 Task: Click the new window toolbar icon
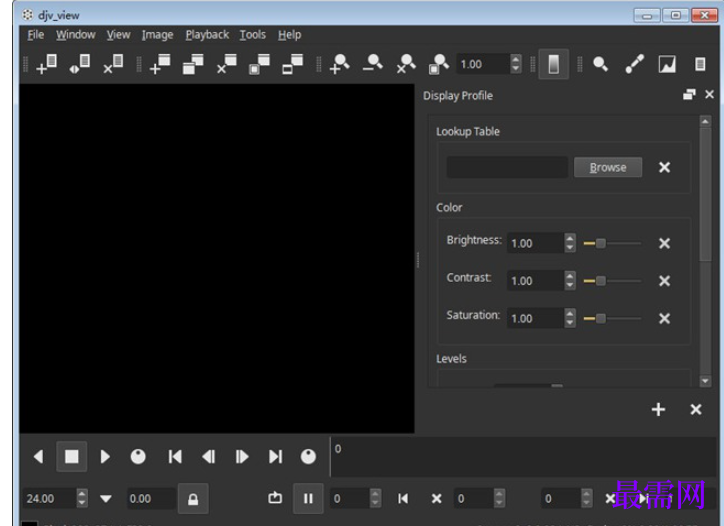(160, 64)
